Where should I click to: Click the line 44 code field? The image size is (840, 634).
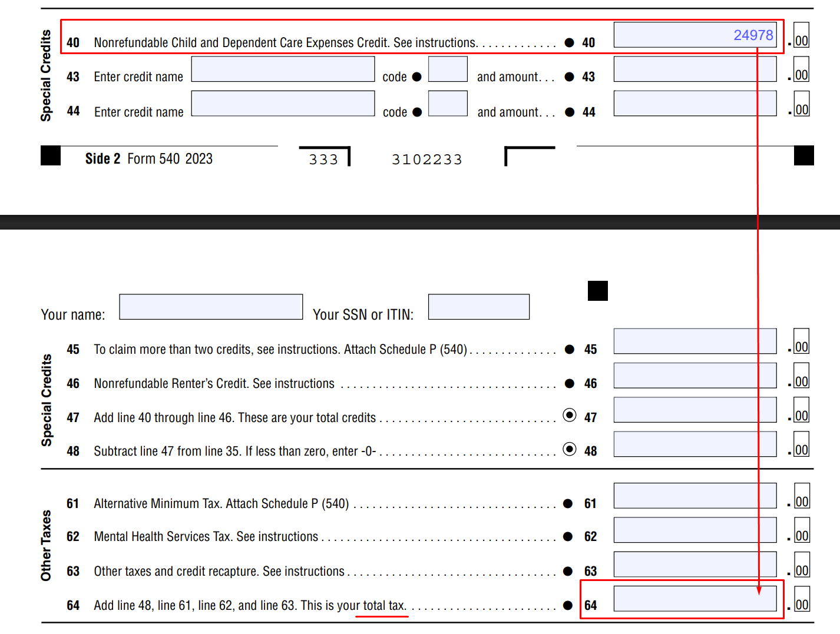pos(448,103)
